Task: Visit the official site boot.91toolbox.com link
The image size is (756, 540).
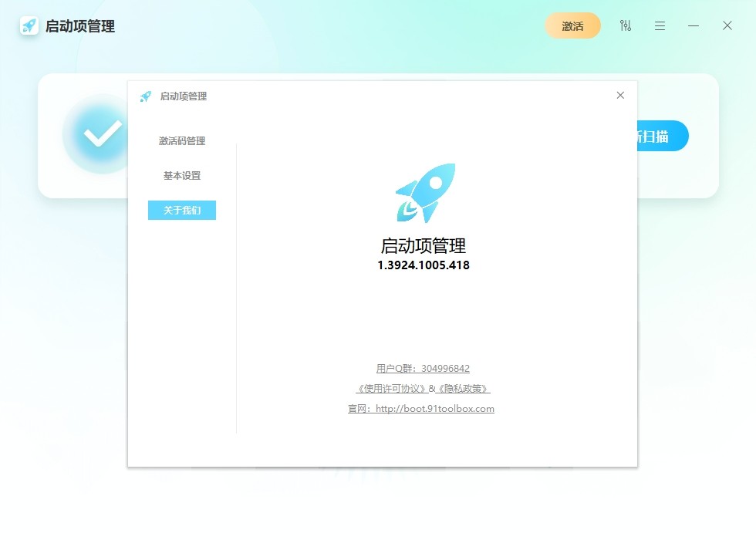Action: (x=421, y=409)
